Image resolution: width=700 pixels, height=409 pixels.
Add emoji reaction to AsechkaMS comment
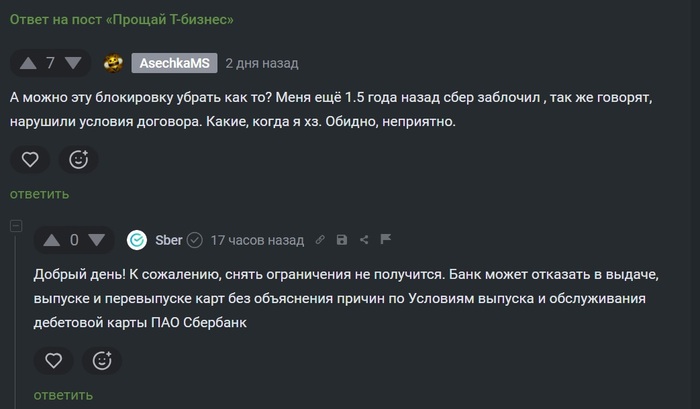[78, 159]
